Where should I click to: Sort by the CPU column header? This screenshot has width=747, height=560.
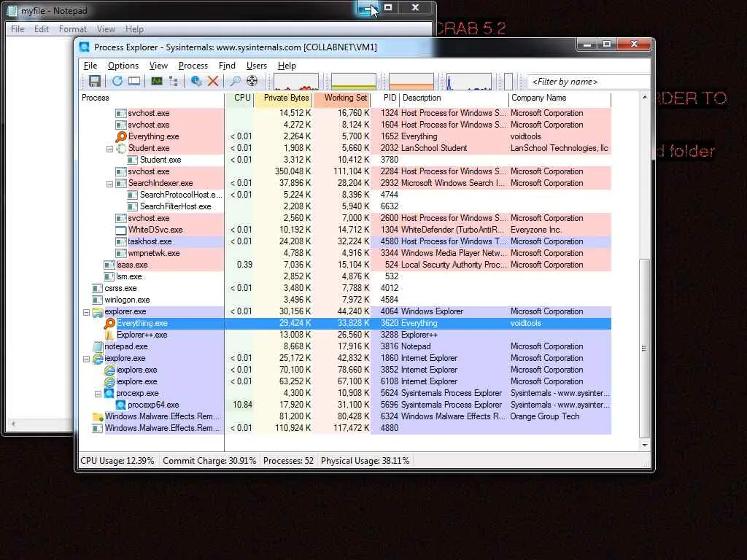[x=239, y=98]
